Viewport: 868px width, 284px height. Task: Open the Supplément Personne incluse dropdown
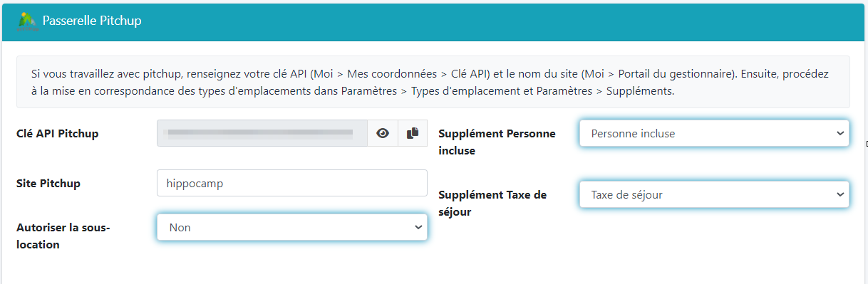pyautogui.click(x=714, y=133)
